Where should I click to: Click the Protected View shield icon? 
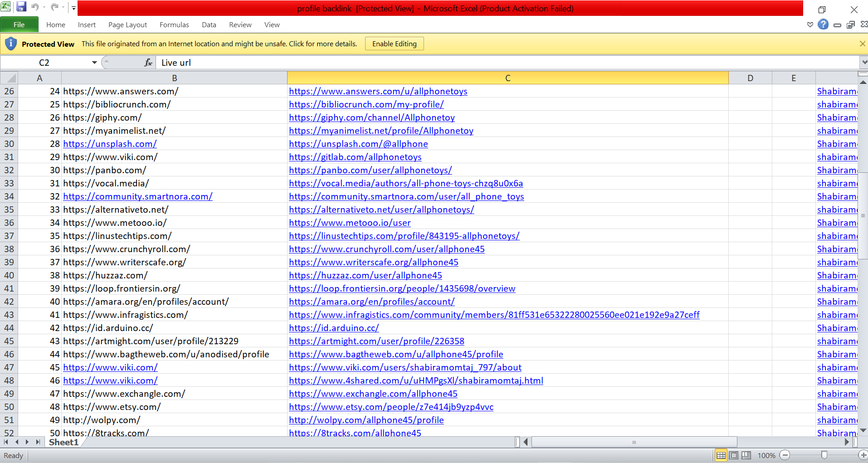click(11, 44)
